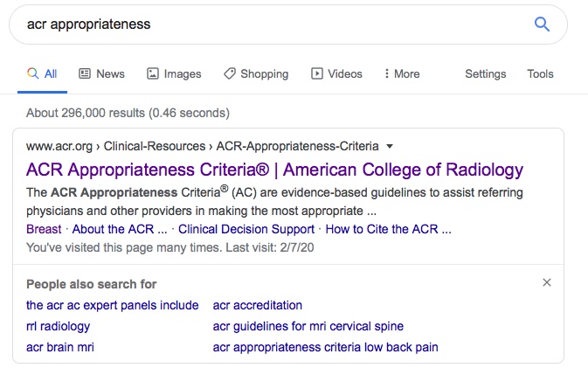This screenshot has width=588, height=368.
Task: Dismiss the People also search for box
Action: click(x=547, y=282)
